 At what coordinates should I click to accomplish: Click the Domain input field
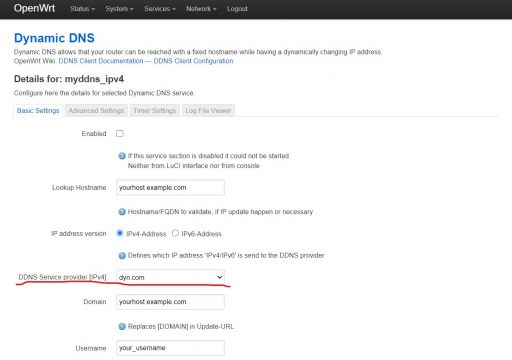170,302
